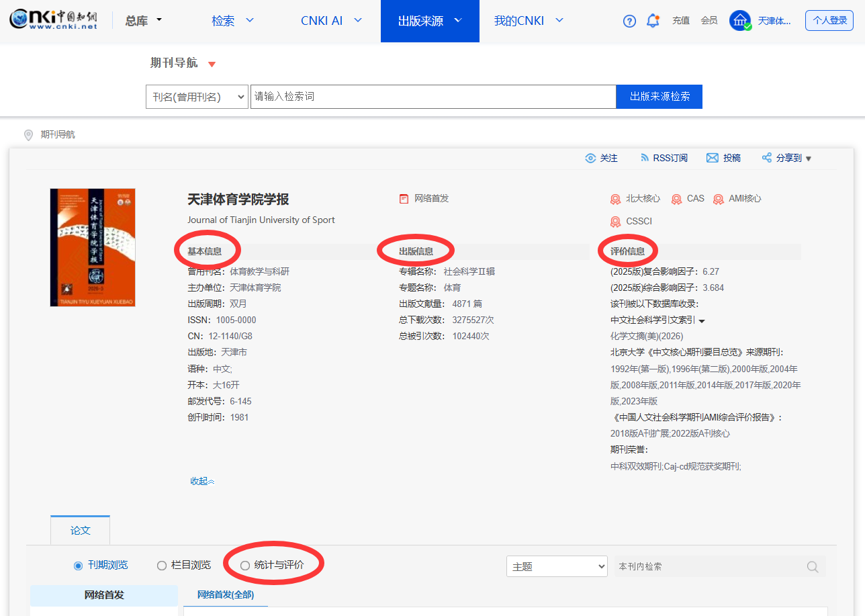Click the CAS badge icon
Image resolution: width=865 pixels, height=616 pixels.
pos(676,199)
